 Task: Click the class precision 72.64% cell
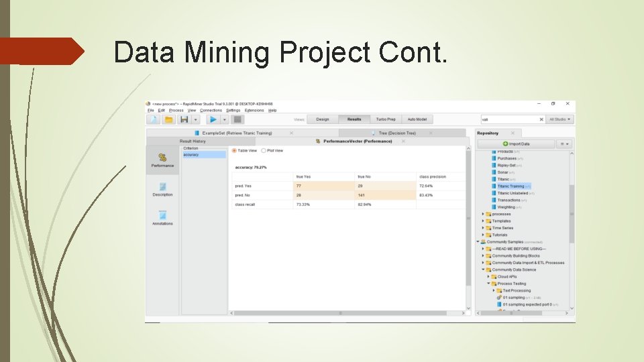tap(441, 186)
